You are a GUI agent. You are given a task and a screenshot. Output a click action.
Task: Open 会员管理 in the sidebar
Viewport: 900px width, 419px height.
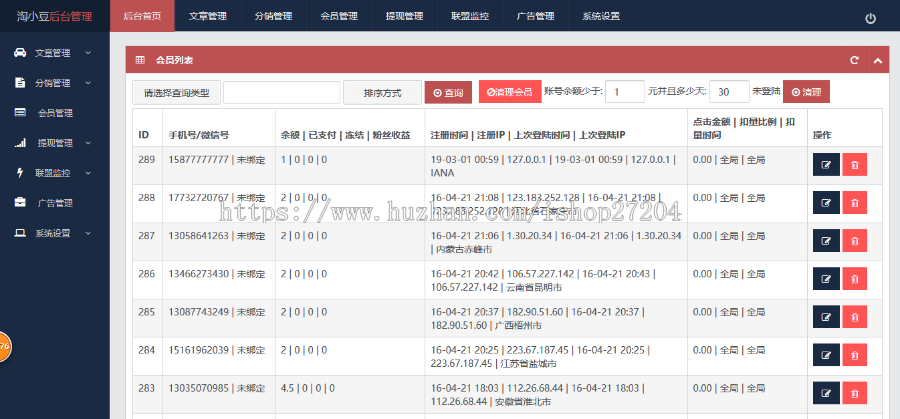pos(55,113)
